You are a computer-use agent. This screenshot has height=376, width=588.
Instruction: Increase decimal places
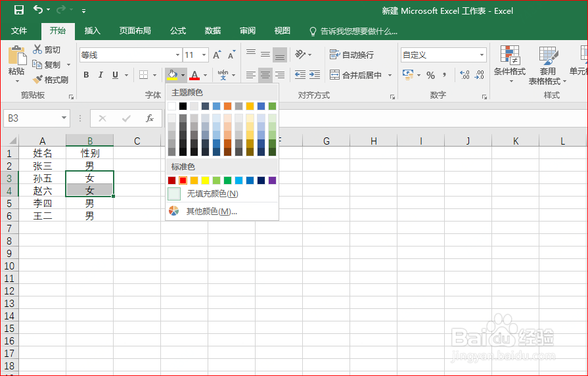(464, 75)
